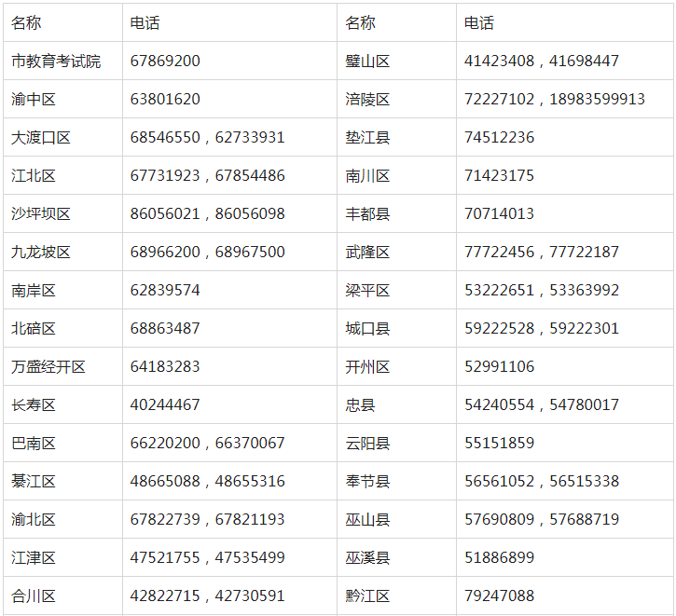Image resolution: width=676 pixels, height=616 pixels.
Task: Click the 垫江县 name cell
Action: click(367, 138)
